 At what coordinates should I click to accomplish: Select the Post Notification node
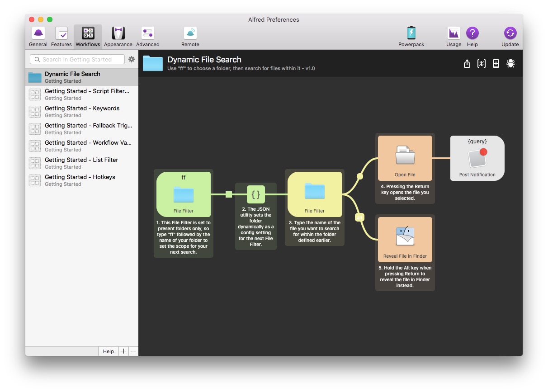coord(477,158)
